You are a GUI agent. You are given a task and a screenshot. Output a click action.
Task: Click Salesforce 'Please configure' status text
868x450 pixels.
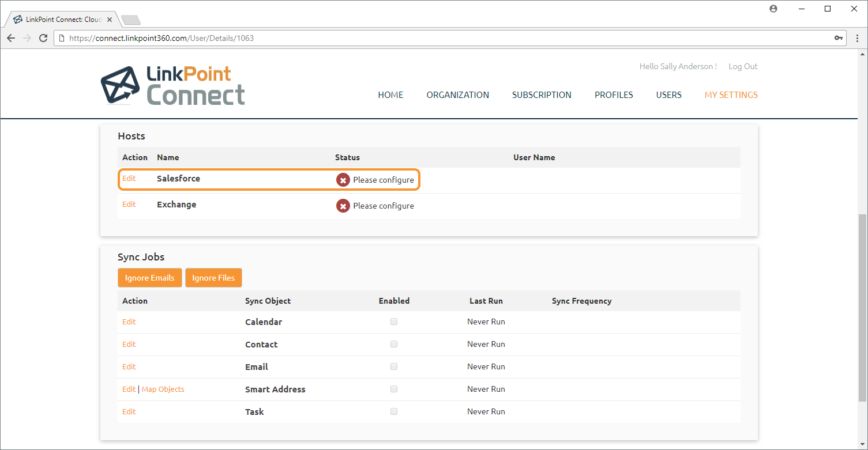click(x=384, y=180)
